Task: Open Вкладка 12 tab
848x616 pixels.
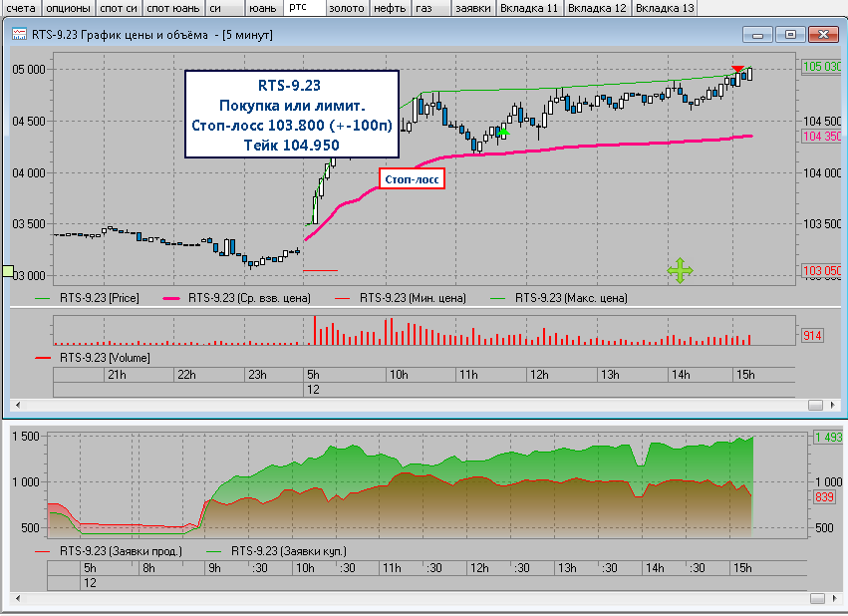Action: coord(597,8)
